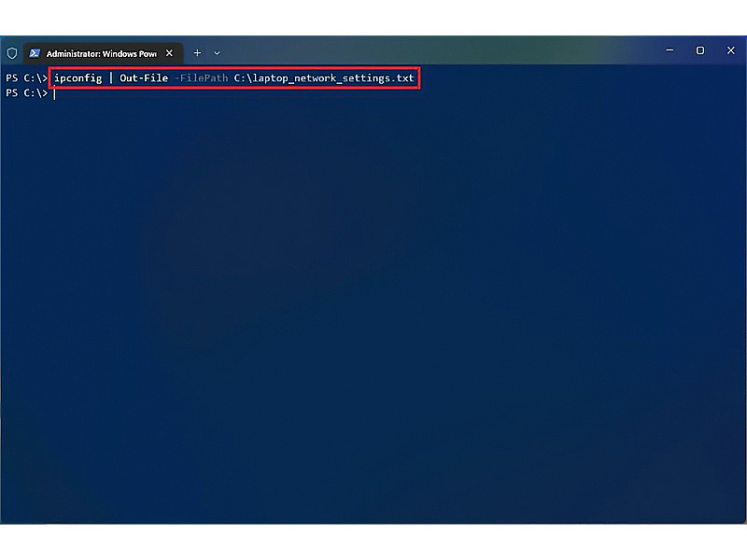Open a new tab with plus button
Viewport: 747px width, 560px height.
197,53
